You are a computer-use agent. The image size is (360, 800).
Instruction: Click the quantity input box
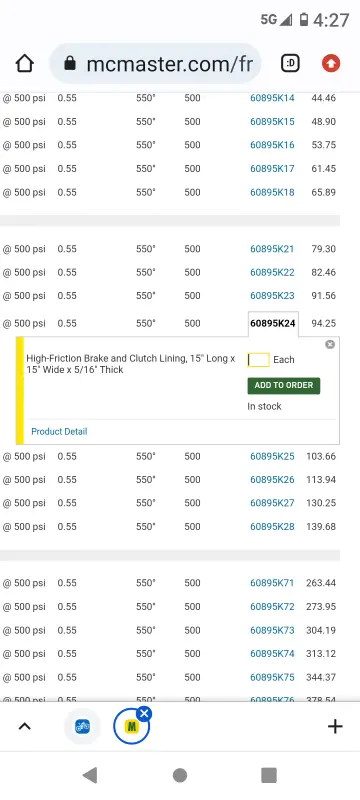259,360
